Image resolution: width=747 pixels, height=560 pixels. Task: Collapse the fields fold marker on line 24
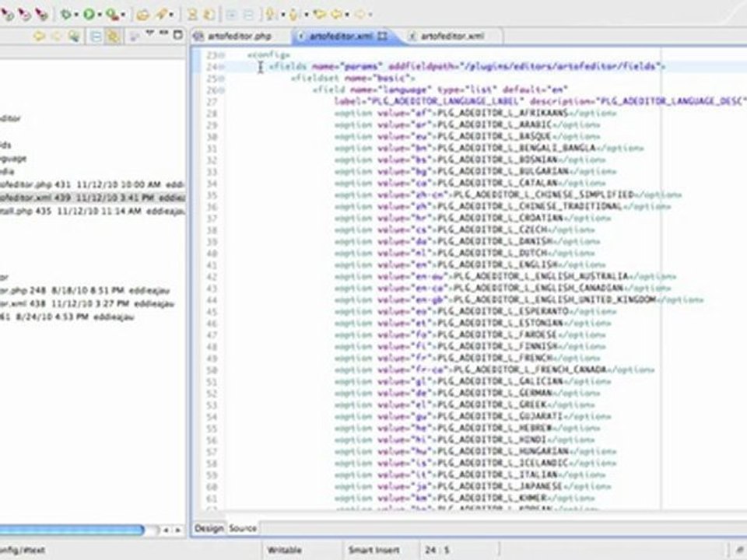click(222, 67)
